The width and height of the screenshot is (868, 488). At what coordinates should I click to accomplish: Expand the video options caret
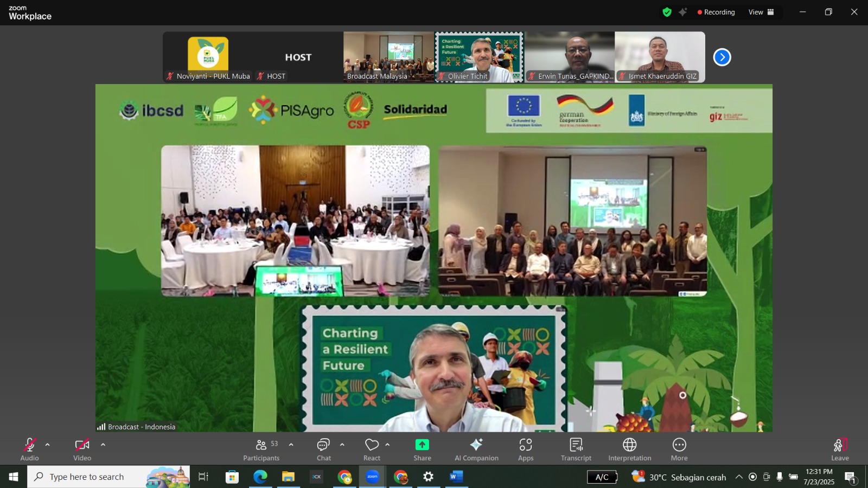103,445
